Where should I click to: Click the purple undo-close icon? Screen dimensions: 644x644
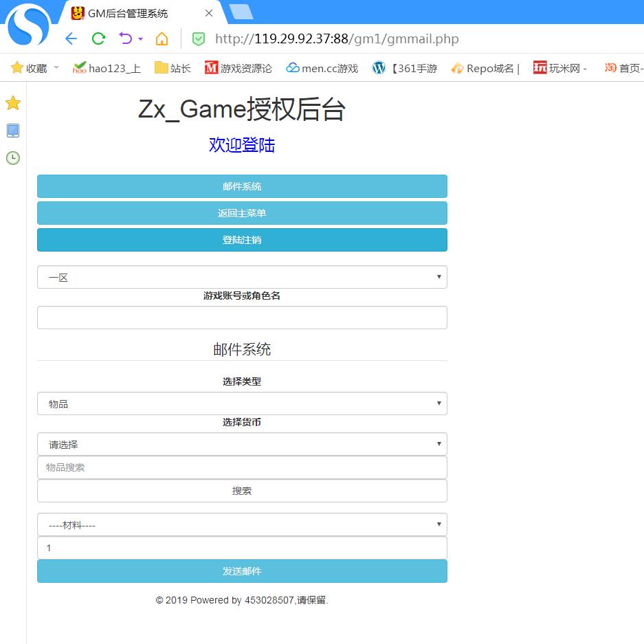(125, 38)
